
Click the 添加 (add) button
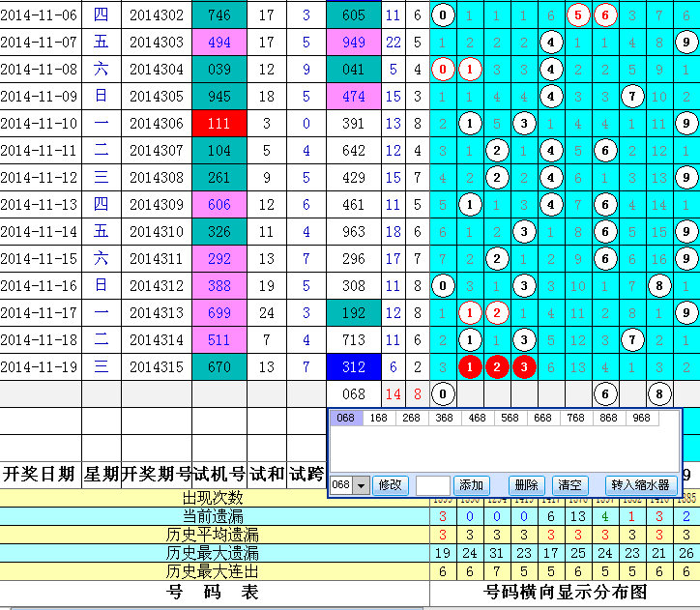[x=471, y=485]
